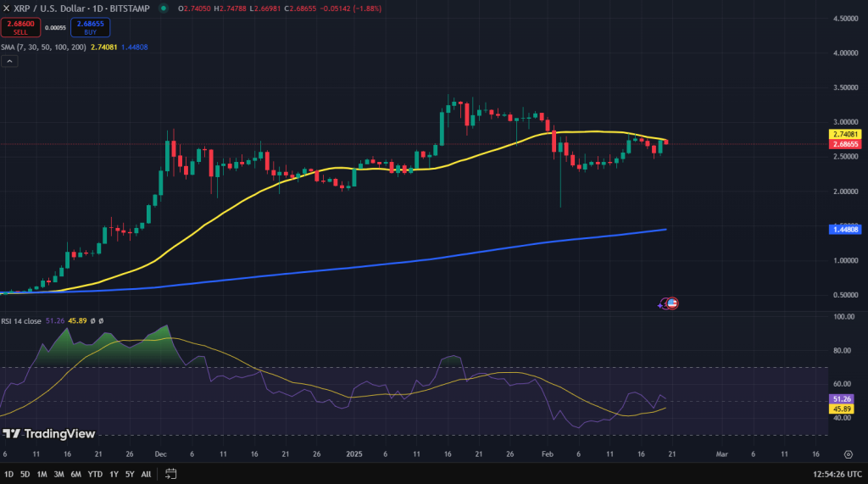Click the green market status dot
The image size is (868, 484).
[x=164, y=8]
